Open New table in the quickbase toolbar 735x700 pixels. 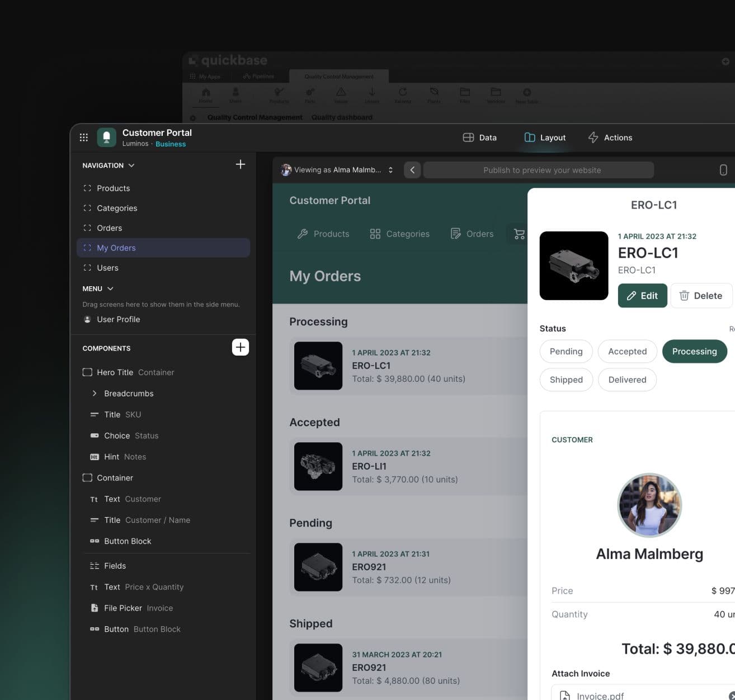(527, 95)
